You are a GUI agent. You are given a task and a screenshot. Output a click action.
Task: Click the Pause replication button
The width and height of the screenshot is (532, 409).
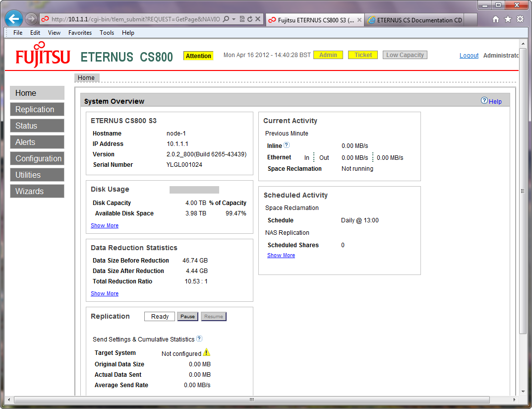187,316
